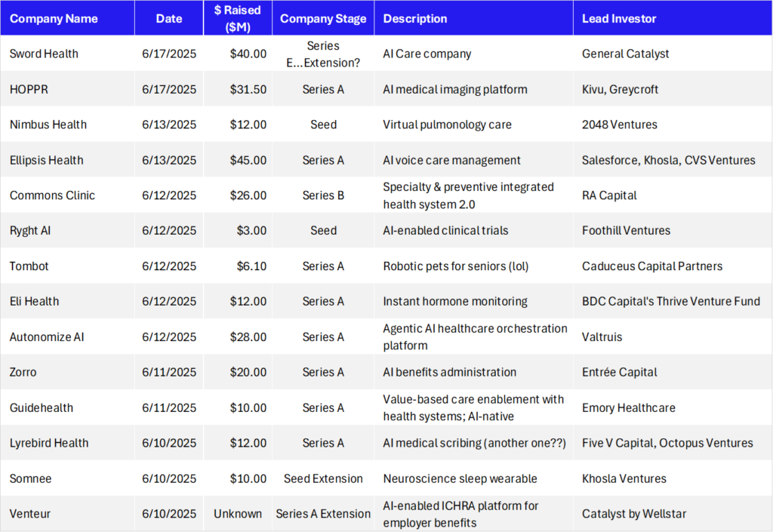
Task: Click the $6.10 amount for Tombot
Action: [x=251, y=266]
